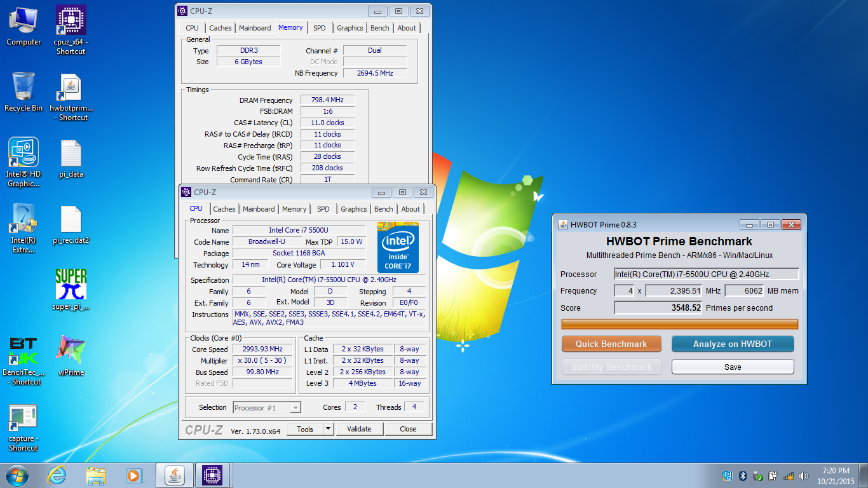The height and width of the screenshot is (488, 868).
Task: Select the capture shortcut desktop icon
Action: click(x=24, y=428)
